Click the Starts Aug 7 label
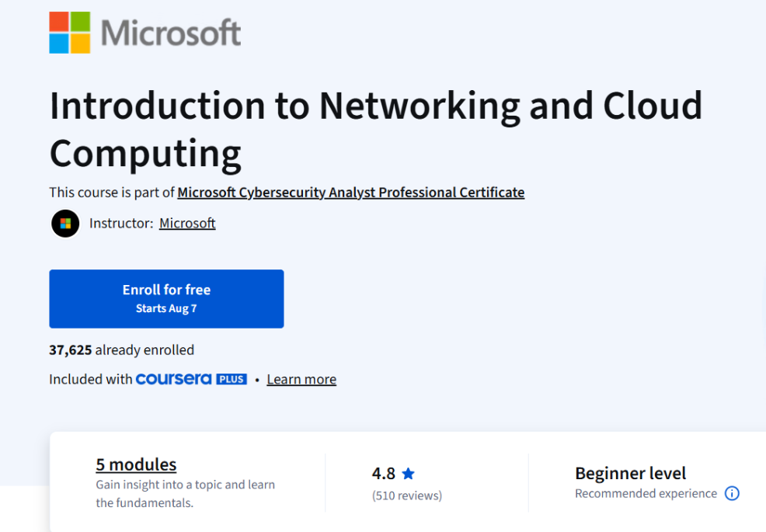The image size is (766, 532). 166,308
